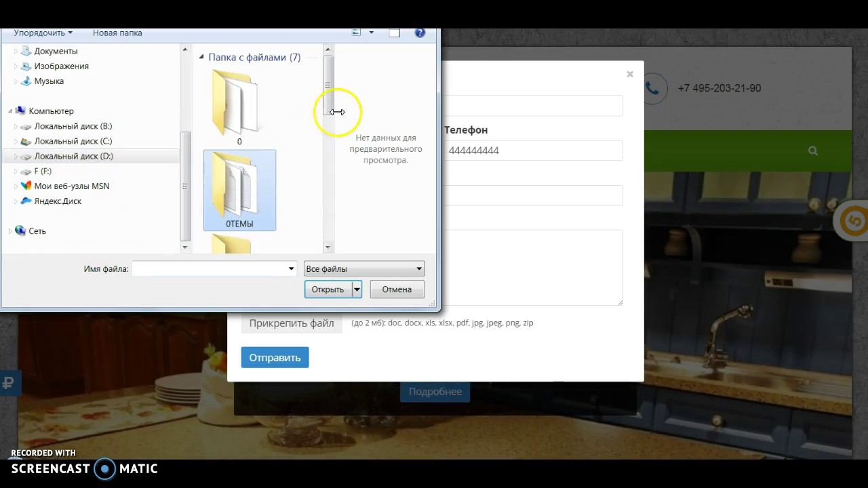Click the navigation pane scrollbar thumb
Image resolution: width=868 pixels, height=488 pixels.
pos(185,186)
